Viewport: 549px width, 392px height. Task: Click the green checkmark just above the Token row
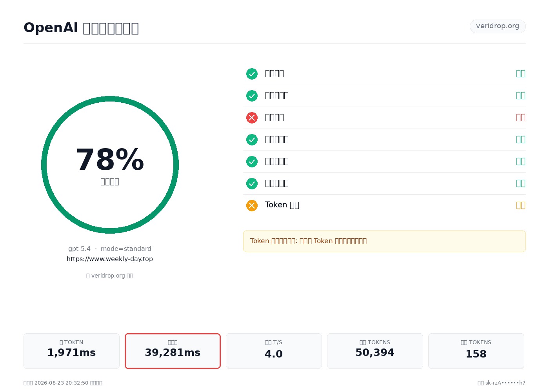point(252,183)
